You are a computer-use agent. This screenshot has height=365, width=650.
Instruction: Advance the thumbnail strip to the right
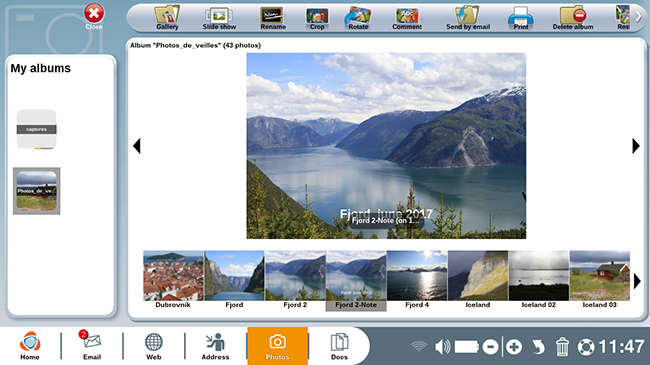click(637, 282)
